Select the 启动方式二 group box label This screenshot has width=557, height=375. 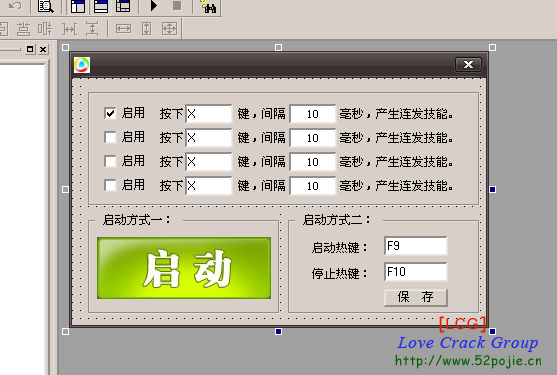(337, 220)
